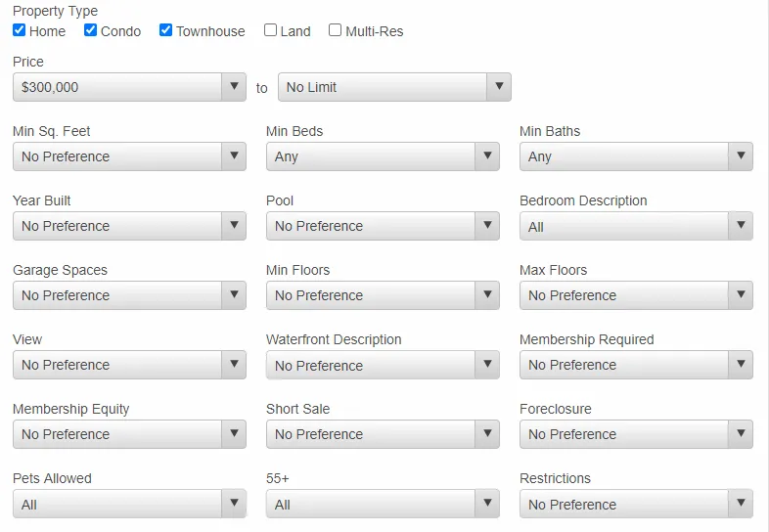
Task: Uncheck the Home property type checkbox
Action: point(20,30)
